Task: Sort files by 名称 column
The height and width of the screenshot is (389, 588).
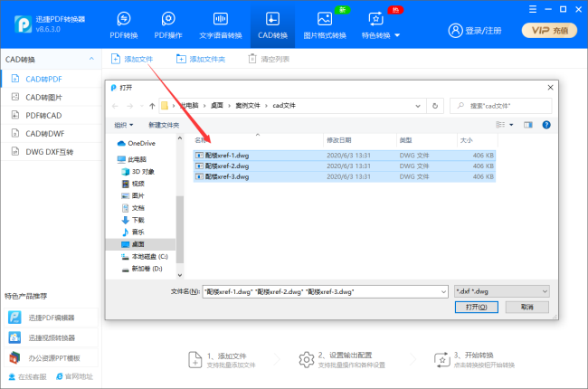Action: tap(258, 140)
